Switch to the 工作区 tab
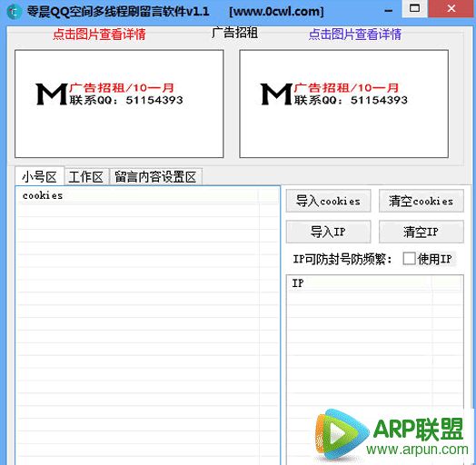The image size is (476, 465). (x=86, y=177)
